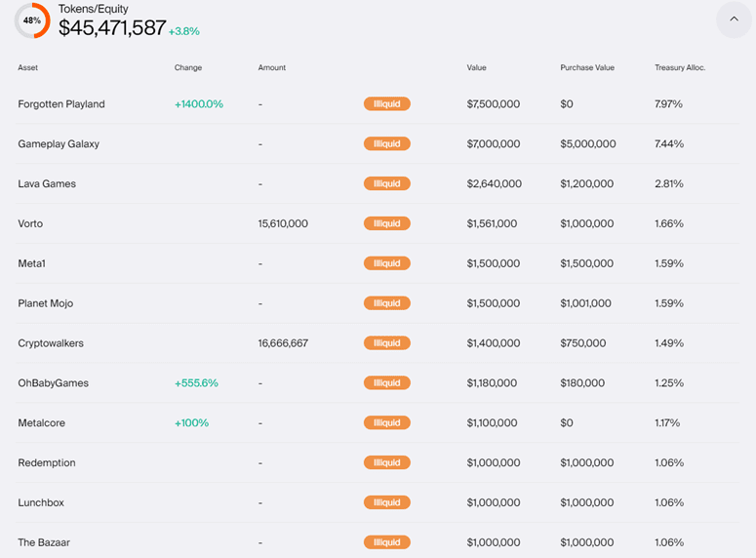Viewport: 756px width, 558px height.
Task: Select the Cryptowalkers asset name
Action: pyautogui.click(x=53, y=343)
